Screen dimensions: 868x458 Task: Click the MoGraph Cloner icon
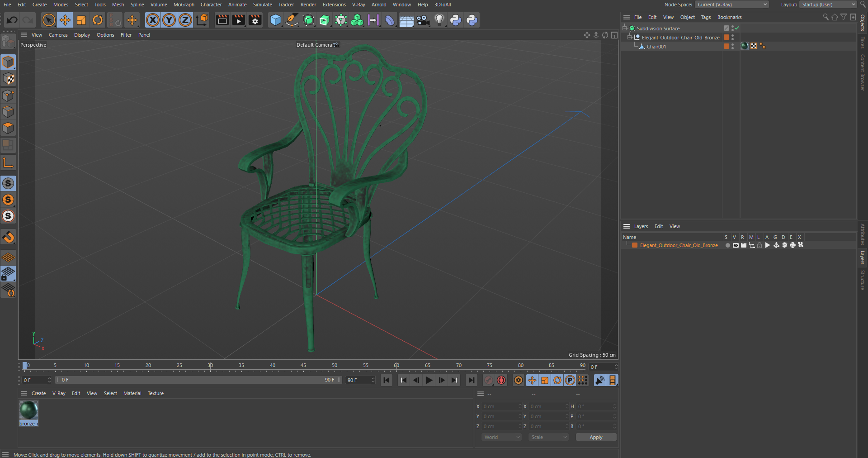tap(357, 20)
